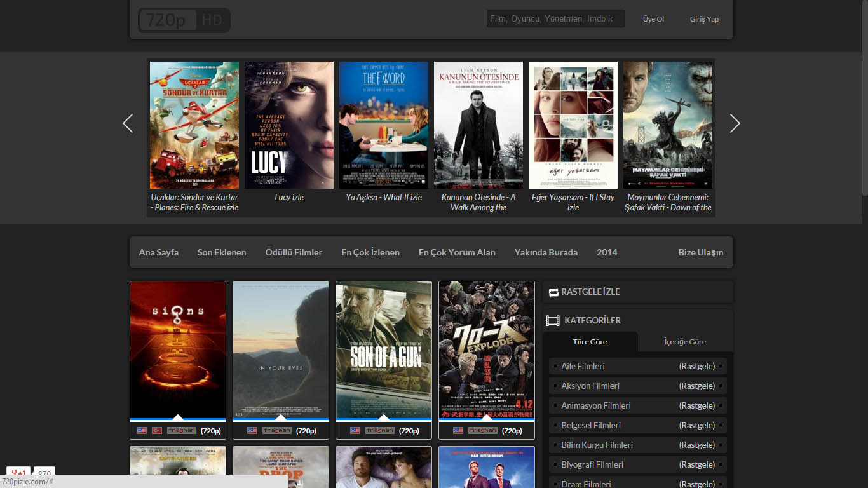
Task: Click the Rastgele İzle button
Action: pos(638,292)
